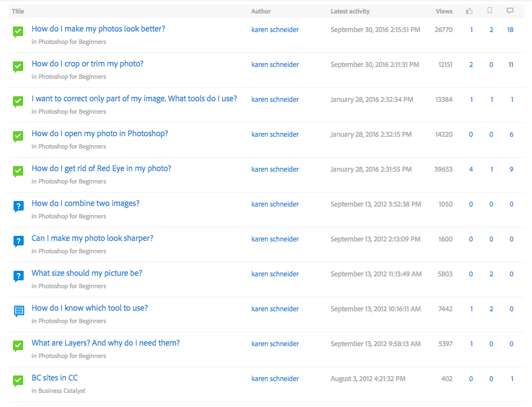Click green answered checkmark beside red eye question

click(18, 172)
